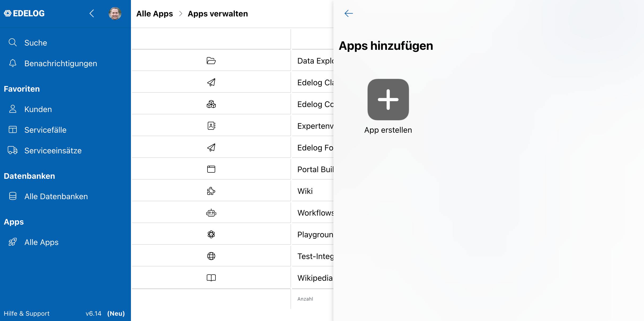The image size is (644, 321).
Task: Select the Wikipedia row name
Action: point(315,278)
